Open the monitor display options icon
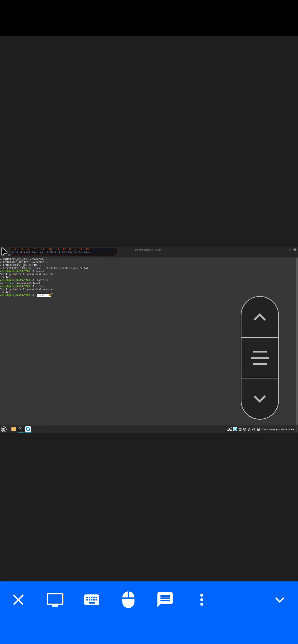 tap(55, 600)
